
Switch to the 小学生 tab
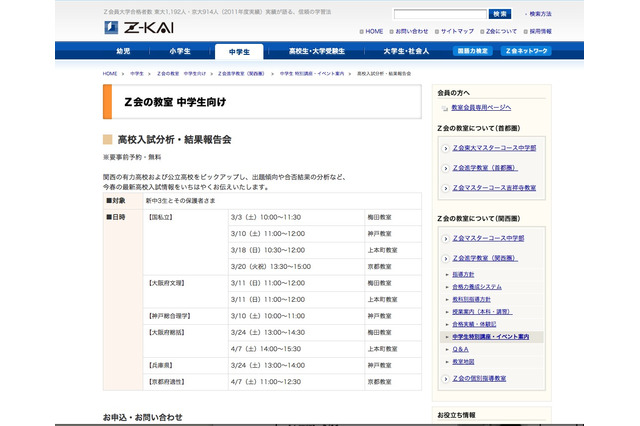pyautogui.click(x=180, y=51)
